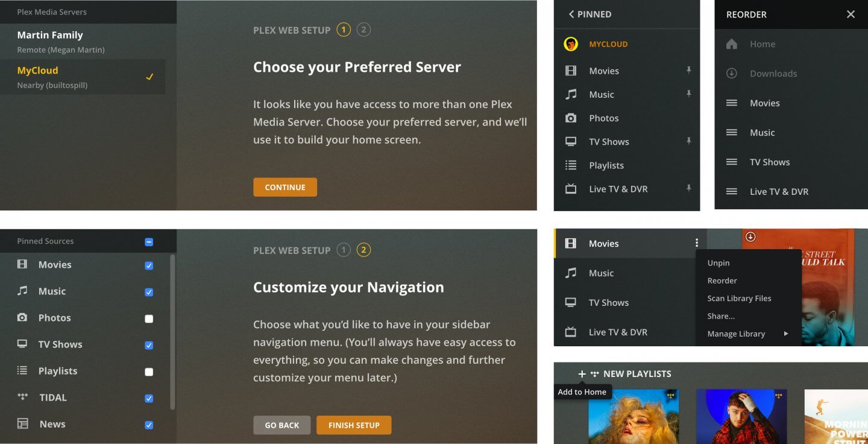Click the Photos camera icon in Pinned list
Viewport: 868px width, 444px height.
tap(570, 118)
